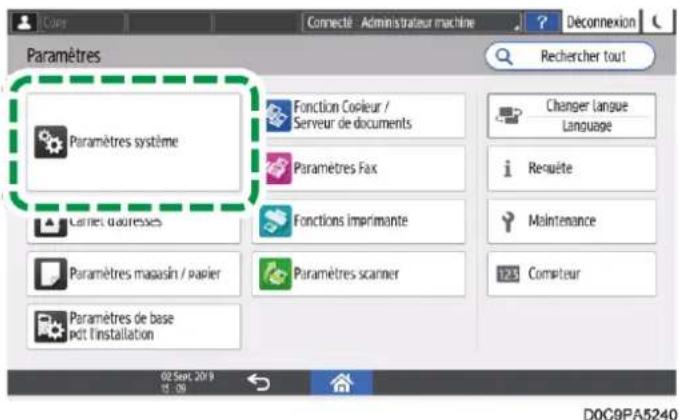Select Changer langue / Language
This screenshot has height=420, width=679.
pyautogui.click(x=572, y=116)
